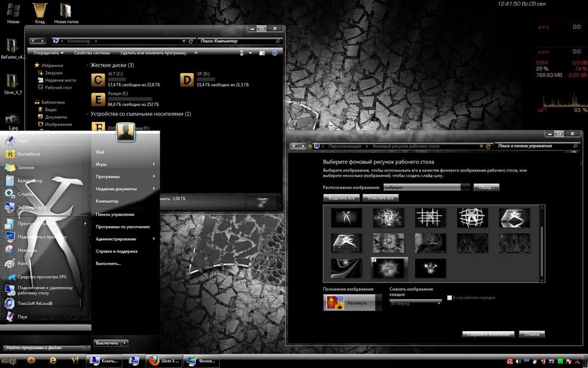Open the Упорядочить dropdown menu

point(48,53)
